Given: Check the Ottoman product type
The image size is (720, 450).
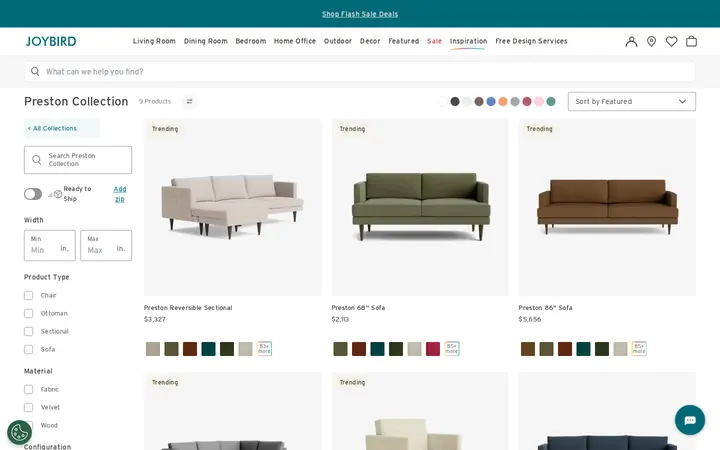Looking at the screenshot, I should click(x=28, y=313).
